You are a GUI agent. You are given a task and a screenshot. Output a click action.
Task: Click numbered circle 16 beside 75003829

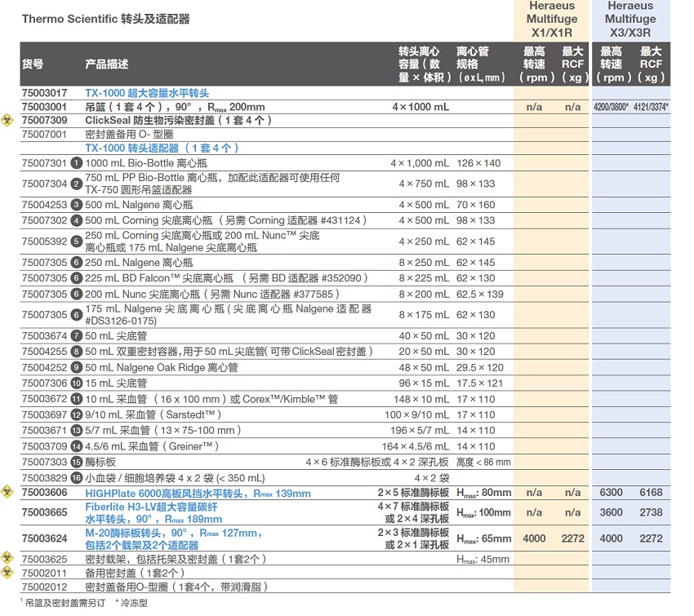point(77,478)
